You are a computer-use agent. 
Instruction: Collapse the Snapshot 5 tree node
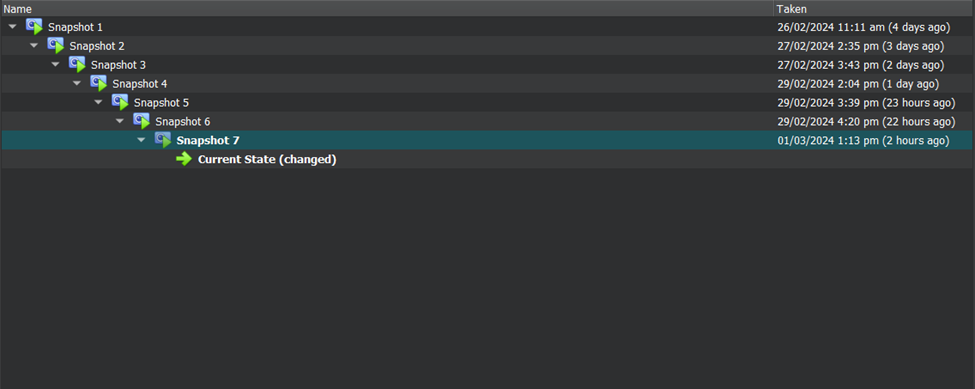coord(98,103)
